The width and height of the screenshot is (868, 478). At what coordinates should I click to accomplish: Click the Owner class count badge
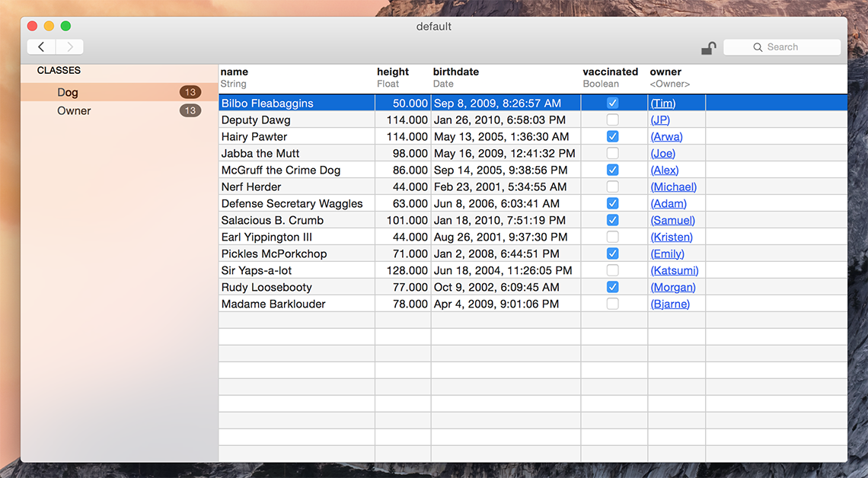pos(190,110)
